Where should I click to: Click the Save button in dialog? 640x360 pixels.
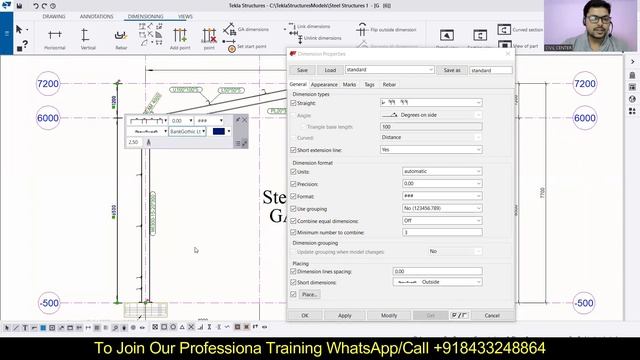coord(302,70)
